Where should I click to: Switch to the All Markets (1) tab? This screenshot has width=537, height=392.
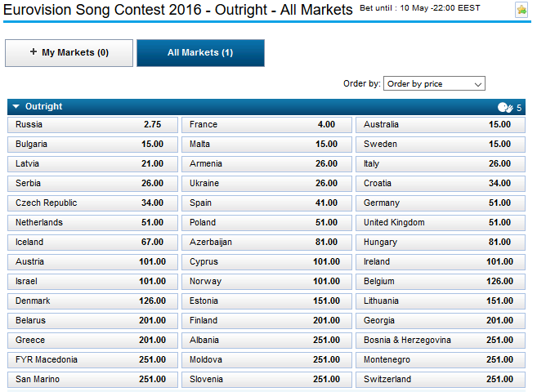pos(200,53)
